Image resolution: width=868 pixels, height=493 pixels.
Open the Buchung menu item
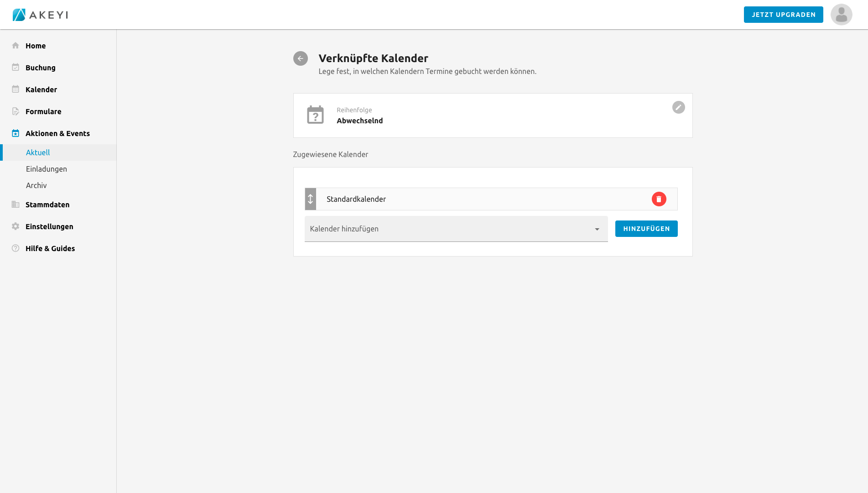[x=41, y=68]
